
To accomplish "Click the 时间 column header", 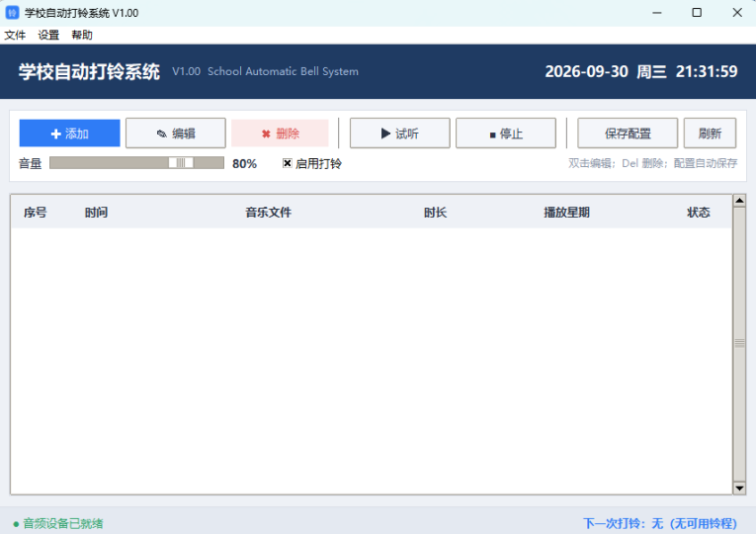I will click(97, 213).
